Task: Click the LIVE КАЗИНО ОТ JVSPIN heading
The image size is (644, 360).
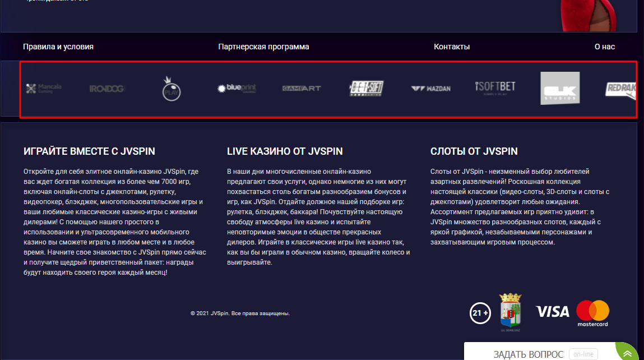Action: pyautogui.click(x=285, y=151)
